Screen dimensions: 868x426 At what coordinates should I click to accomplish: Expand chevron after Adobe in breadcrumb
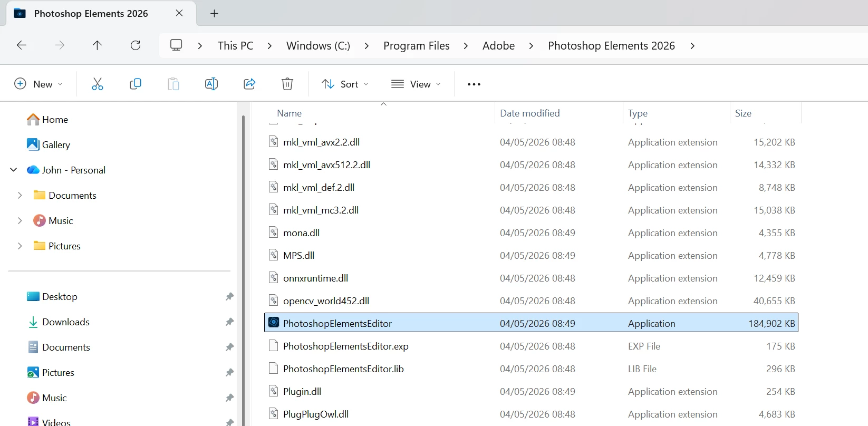(x=531, y=46)
